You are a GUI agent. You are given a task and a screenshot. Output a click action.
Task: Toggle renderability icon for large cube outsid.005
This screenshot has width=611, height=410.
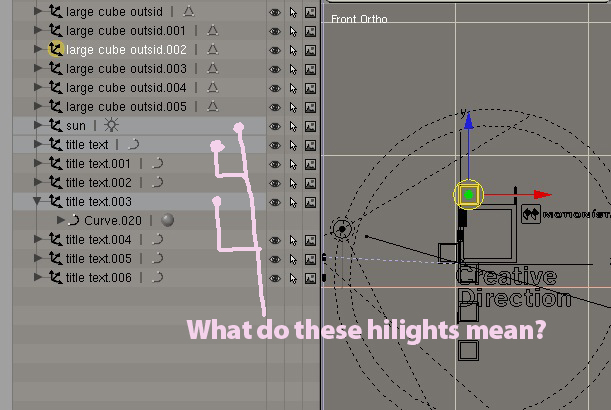tap(310, 107)
